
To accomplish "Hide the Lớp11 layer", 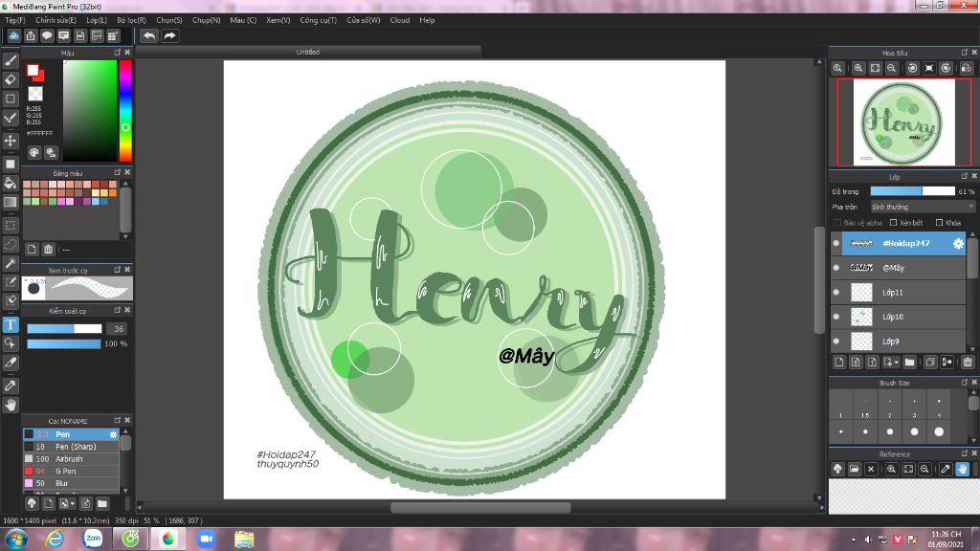I will pyautogui.click(x=836, y=293).
